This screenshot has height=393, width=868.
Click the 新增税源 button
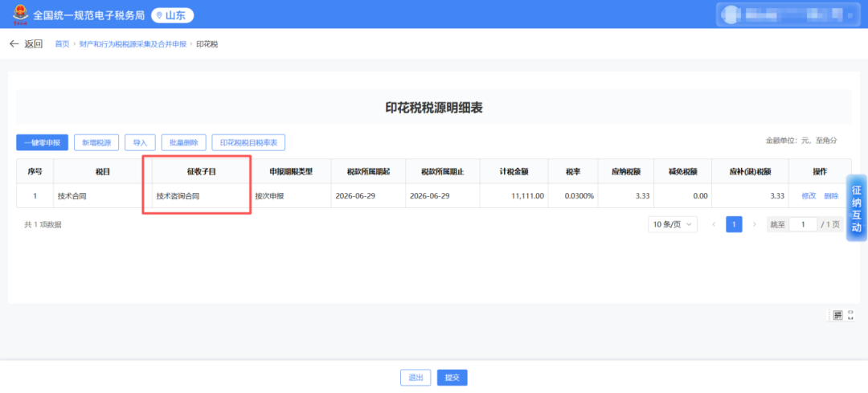coord(96,143)
